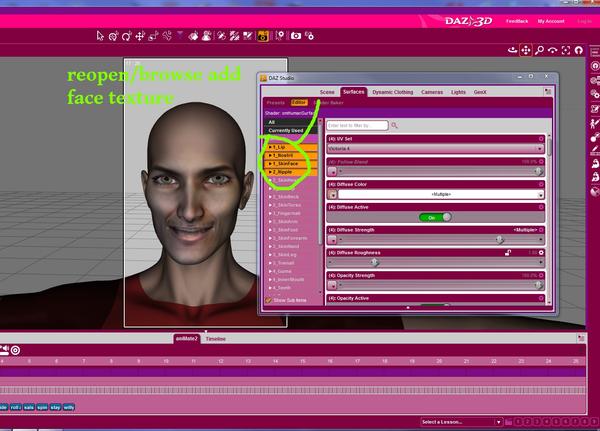Image resolution: width=600 pixels, height=431 pixels.
Task: Select the Scale tool in toolbar
Action: point(153,36)
